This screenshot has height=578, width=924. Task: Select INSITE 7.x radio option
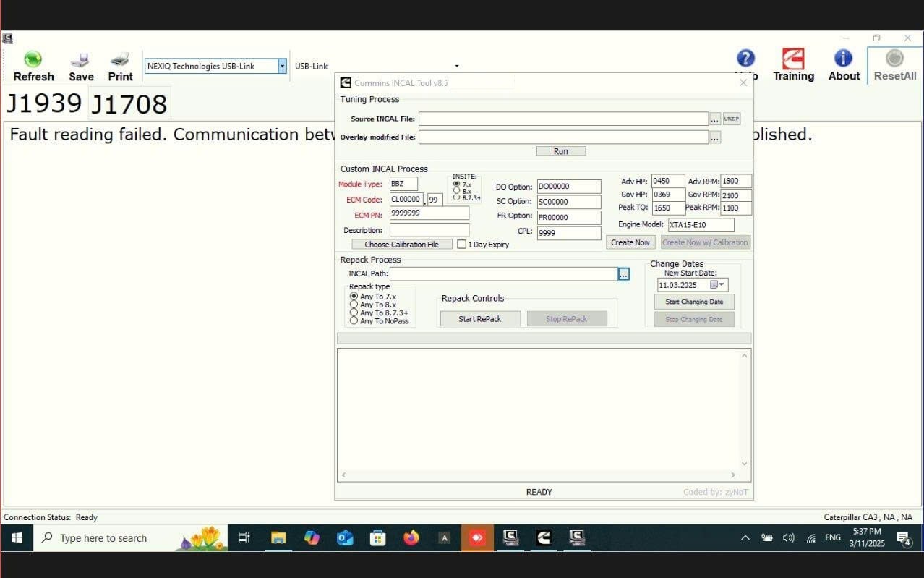click(456, 184)
